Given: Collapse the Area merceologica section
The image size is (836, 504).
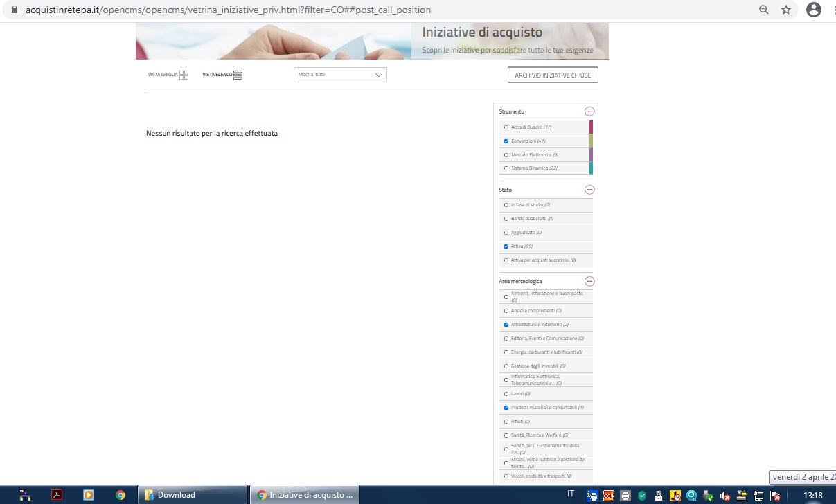Looking at the screenshot, I should tap(589, 281).
